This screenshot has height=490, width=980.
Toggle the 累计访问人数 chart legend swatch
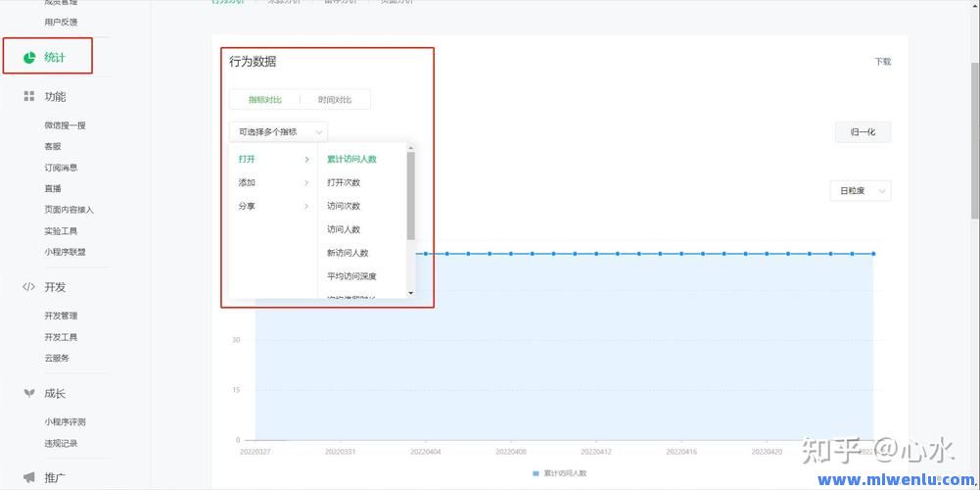pyautogui.click(x=536, y=473)
